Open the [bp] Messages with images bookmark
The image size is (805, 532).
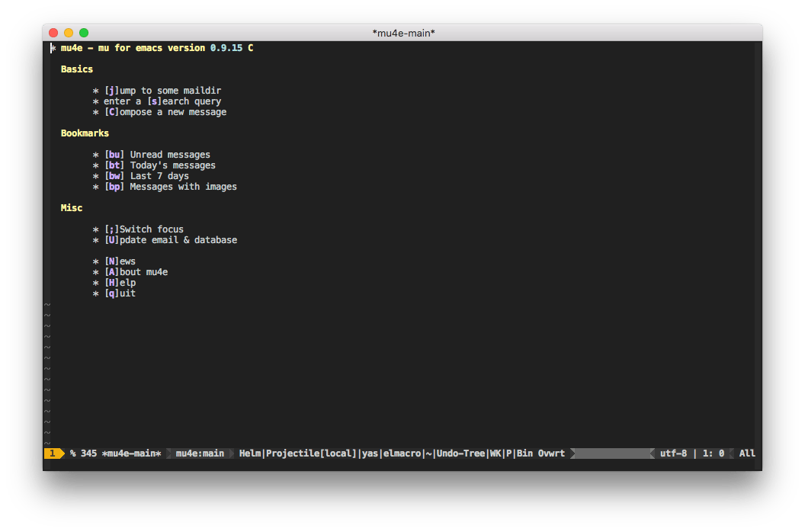171,187
